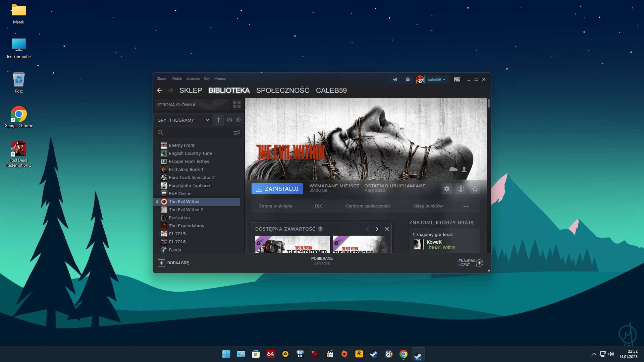Open the DLC link
Image resolution: width=644 pixels, height=362 pixels.
click(x=319, y=206)
